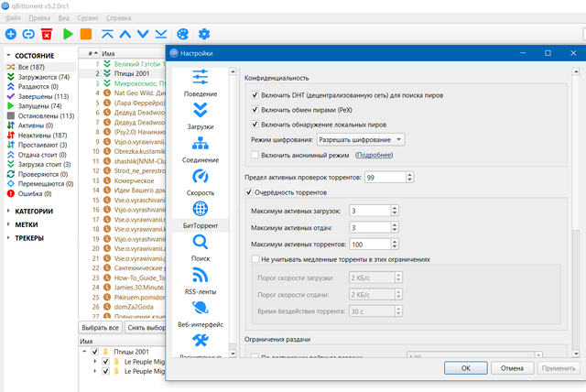
Task: Expand the first Le Peuple Mig folder
Action: [95, 362]
